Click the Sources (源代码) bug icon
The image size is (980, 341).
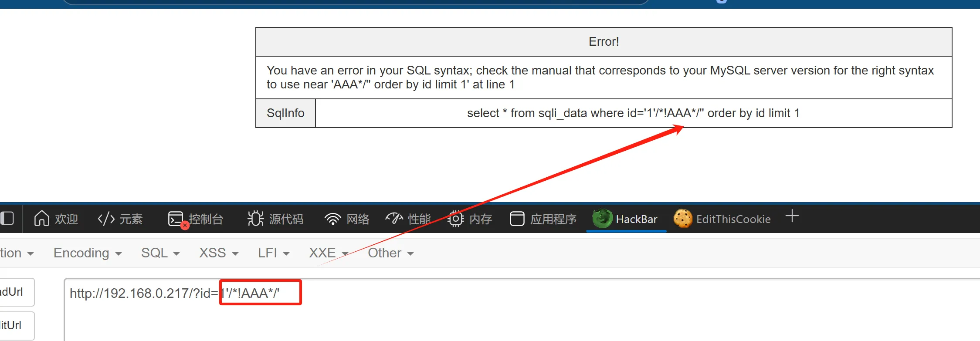[255, 219]
